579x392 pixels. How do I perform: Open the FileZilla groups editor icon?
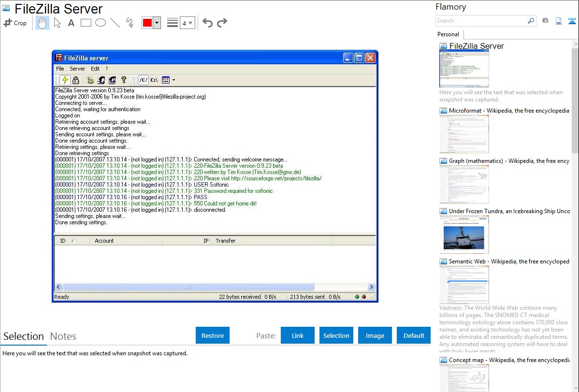[x=112, y=80]
